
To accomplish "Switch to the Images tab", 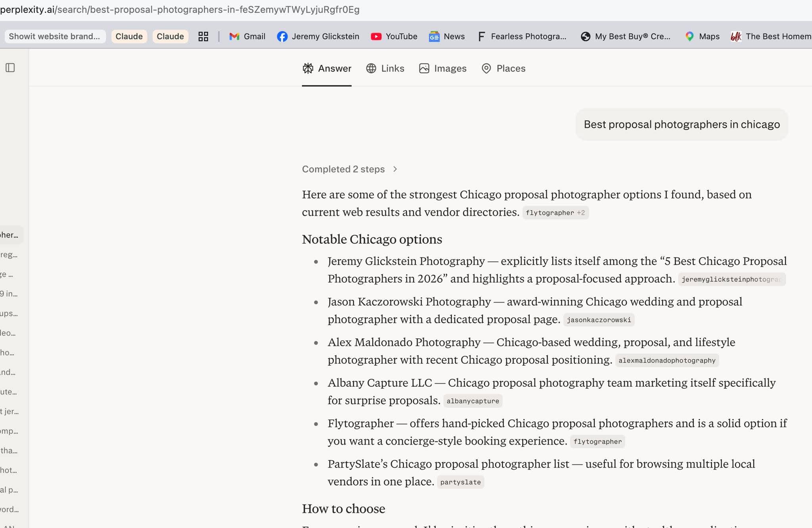I will pos(442,68).
